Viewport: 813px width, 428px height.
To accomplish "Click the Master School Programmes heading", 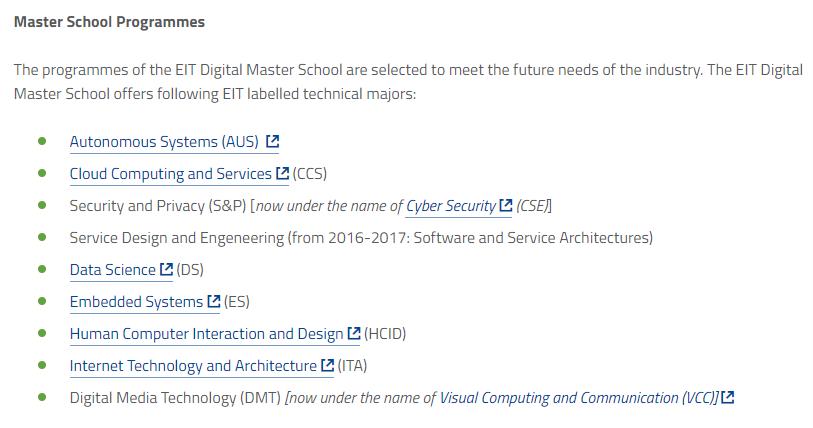I will pos(109,21).
